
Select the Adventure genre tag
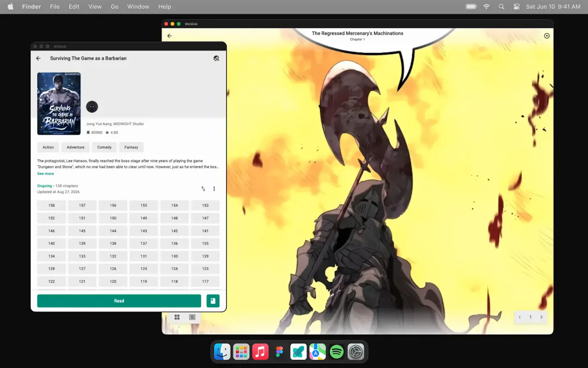coord(75,147)
